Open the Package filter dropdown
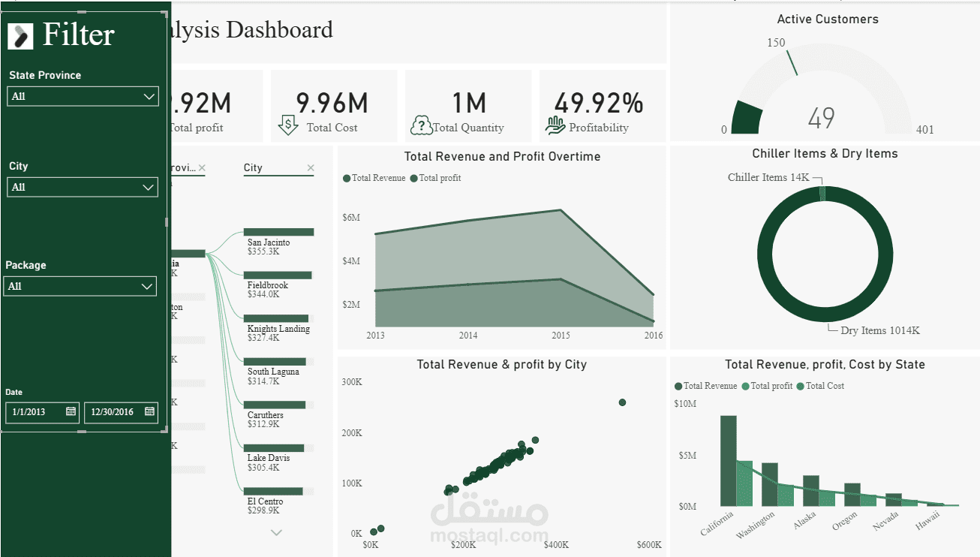 coord(80,286)
